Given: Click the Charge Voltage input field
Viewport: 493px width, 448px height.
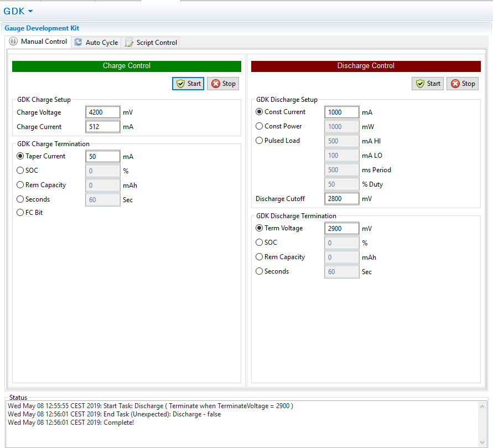Looking at the screenshot, I should point(103,112).
